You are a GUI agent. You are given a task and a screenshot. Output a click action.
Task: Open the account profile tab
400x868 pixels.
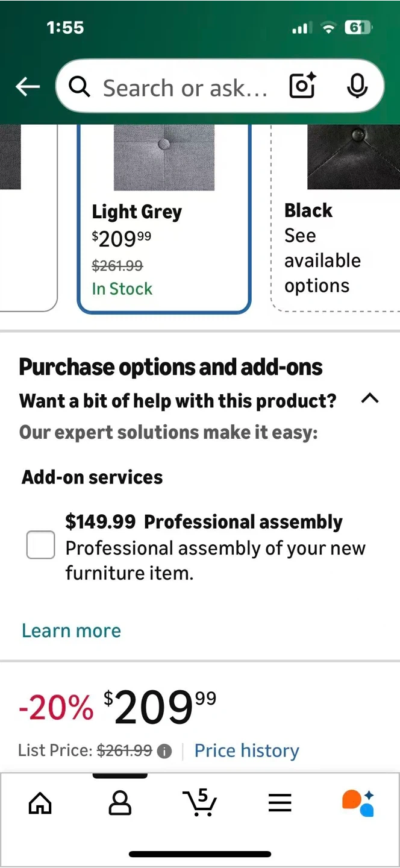pyautogui.click(x=120, y=802)
